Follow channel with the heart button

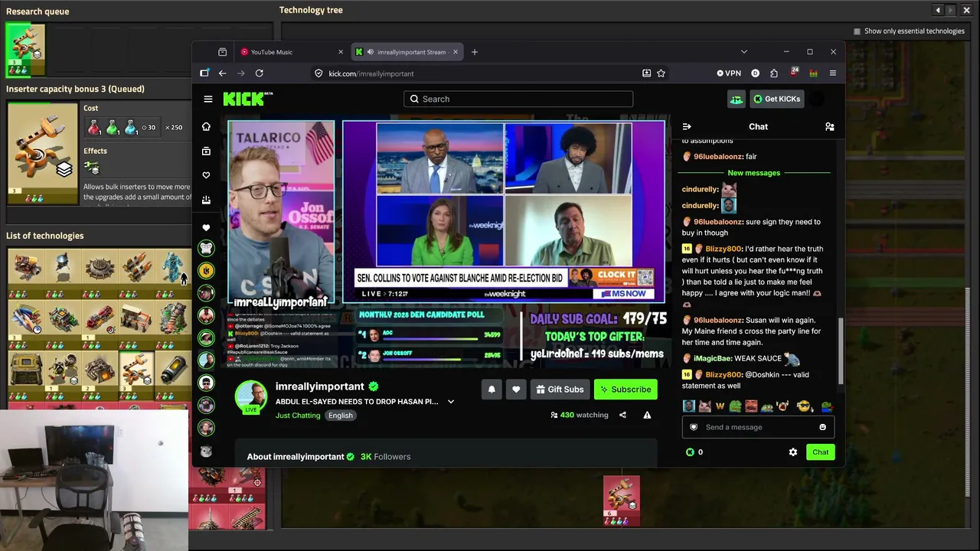[516, 390]
